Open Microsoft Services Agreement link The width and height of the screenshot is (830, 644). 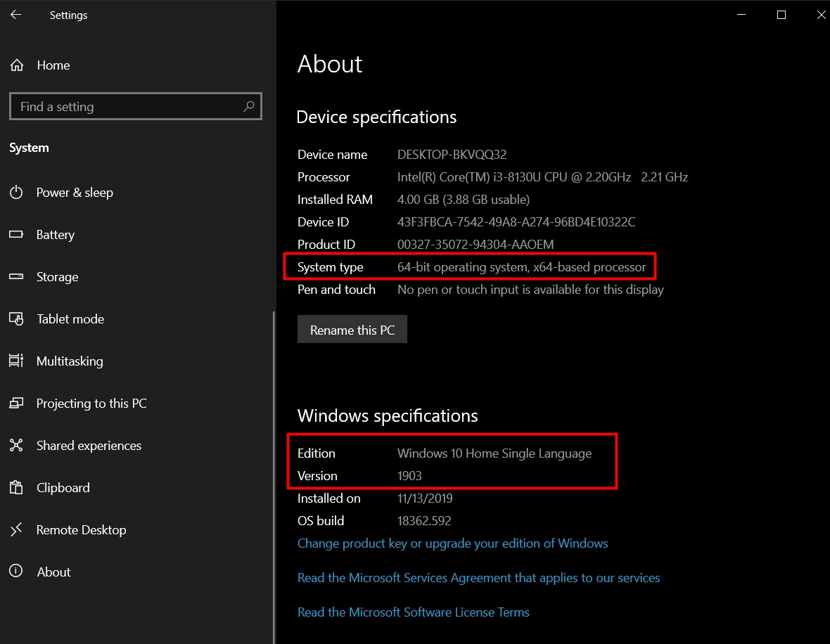(478, 578)
